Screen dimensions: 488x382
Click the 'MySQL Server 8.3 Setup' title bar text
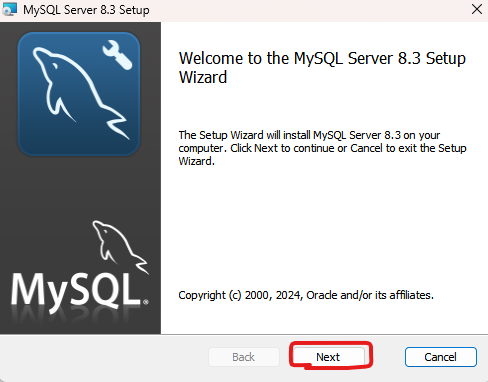pos(86,10)
